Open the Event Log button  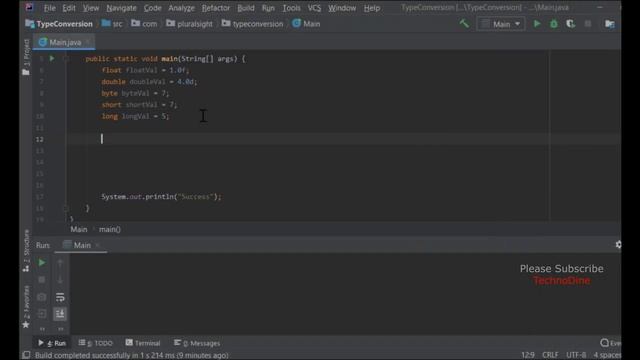point(611,343)
